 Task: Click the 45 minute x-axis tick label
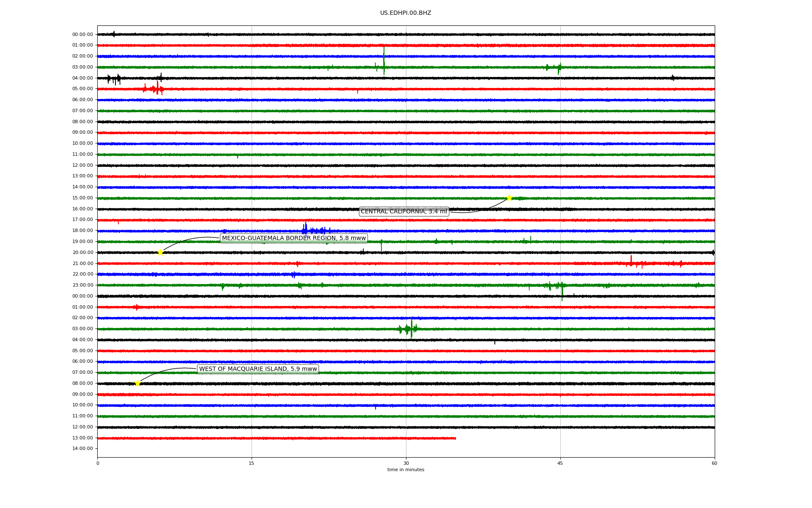[560, 463]
